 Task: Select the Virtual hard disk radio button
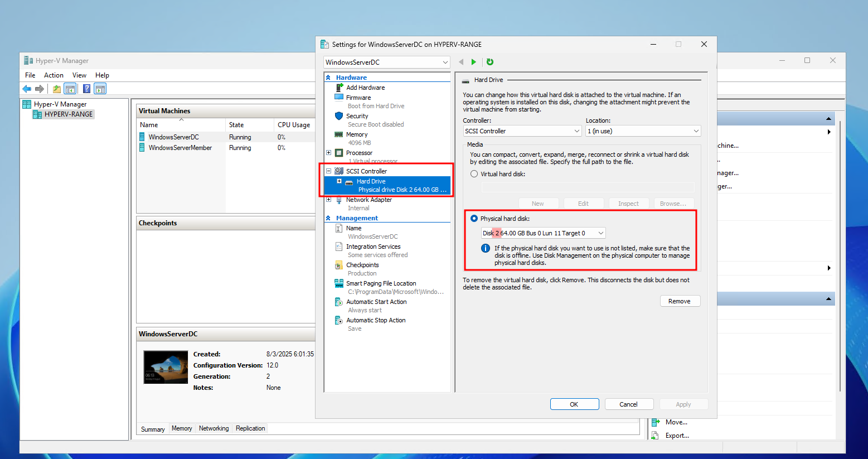pyautogui.click(x=474, y=174)
